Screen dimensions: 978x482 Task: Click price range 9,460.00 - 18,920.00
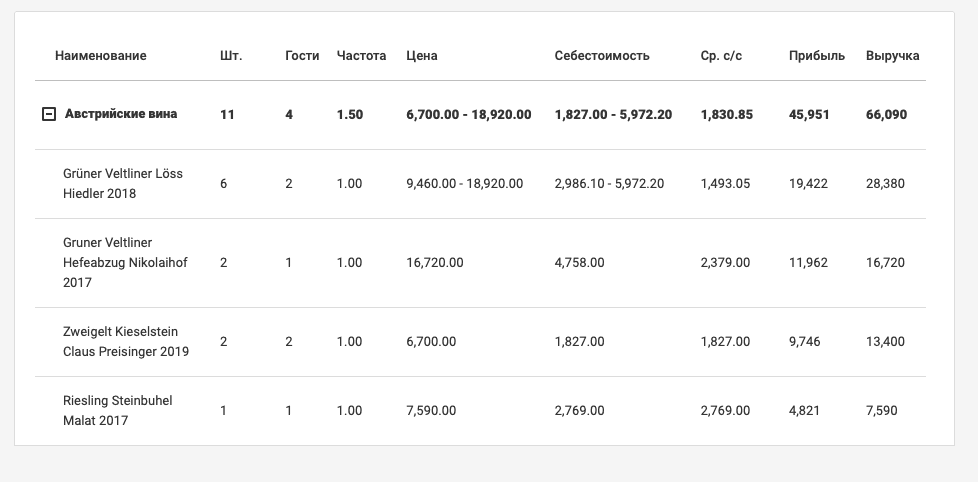(468, 184)
